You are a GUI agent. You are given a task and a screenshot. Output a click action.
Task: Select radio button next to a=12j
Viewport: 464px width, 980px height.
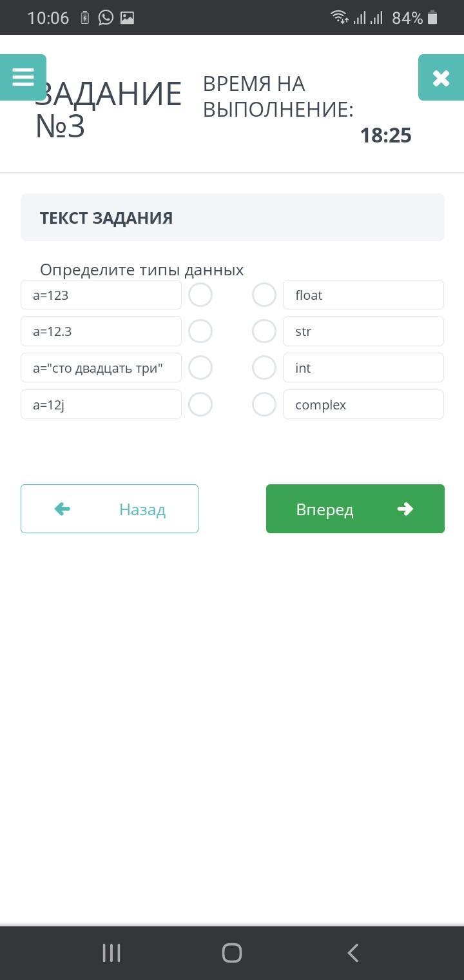pos(200,404)
